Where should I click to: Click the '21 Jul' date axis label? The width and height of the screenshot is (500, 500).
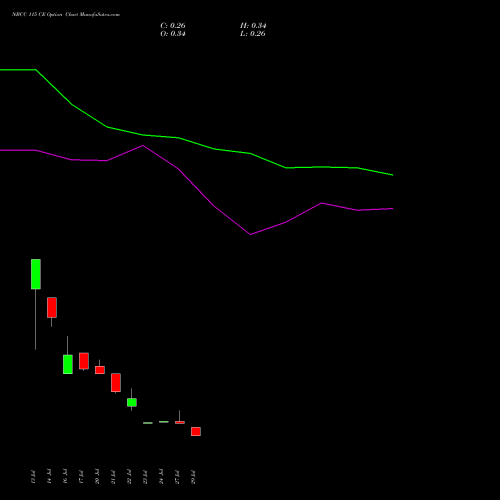tap(113, 477)
